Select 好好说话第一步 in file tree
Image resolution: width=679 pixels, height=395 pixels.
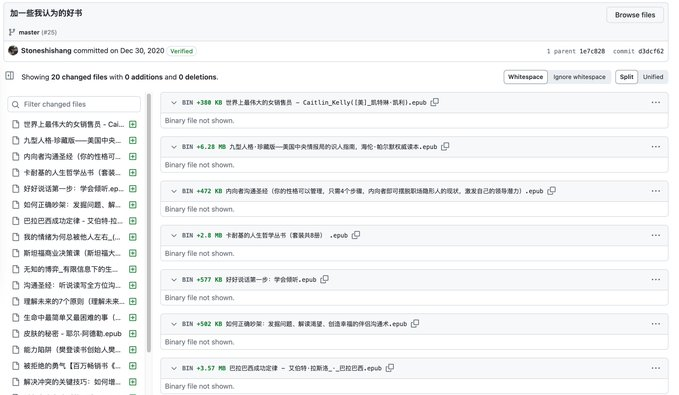74,189
